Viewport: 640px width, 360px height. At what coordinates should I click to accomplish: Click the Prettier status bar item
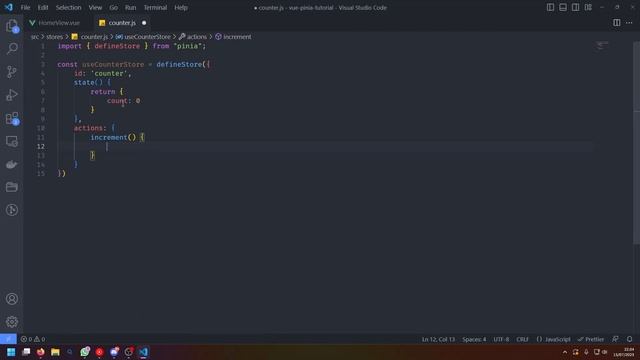(591, 339)
